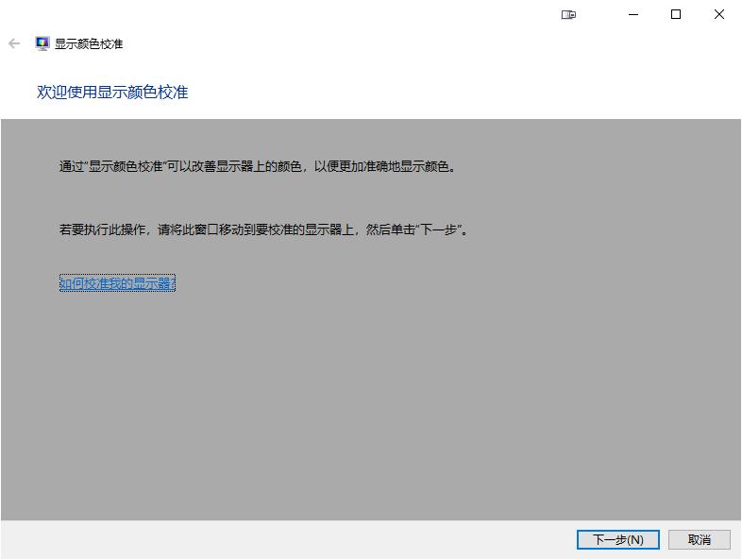Image resolution: width=742 pixels, height=560 pixels.
Task: Click the '显示颜色校准' window title text
Action: click(x=89, y=44)
